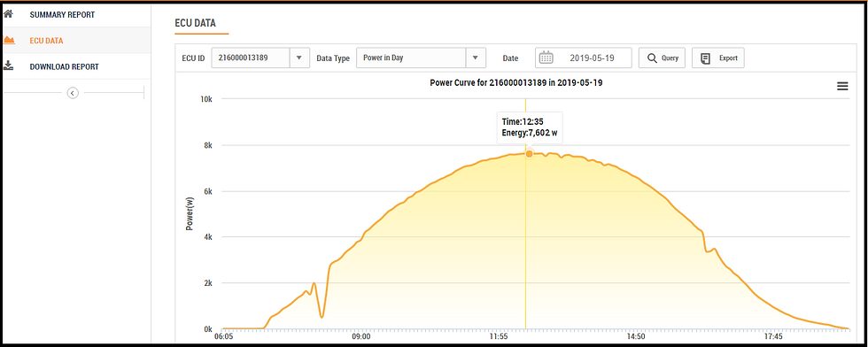Click the 14:50 x-axis label
868x347 pixels.
pyautogui.click(x=636, y=335)
